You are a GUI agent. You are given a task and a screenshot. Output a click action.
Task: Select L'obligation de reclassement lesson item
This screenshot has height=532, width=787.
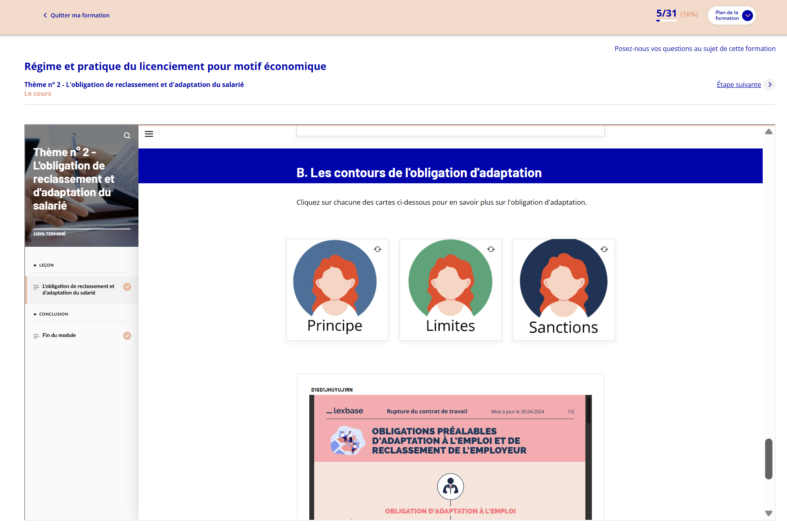pos(78,289)
